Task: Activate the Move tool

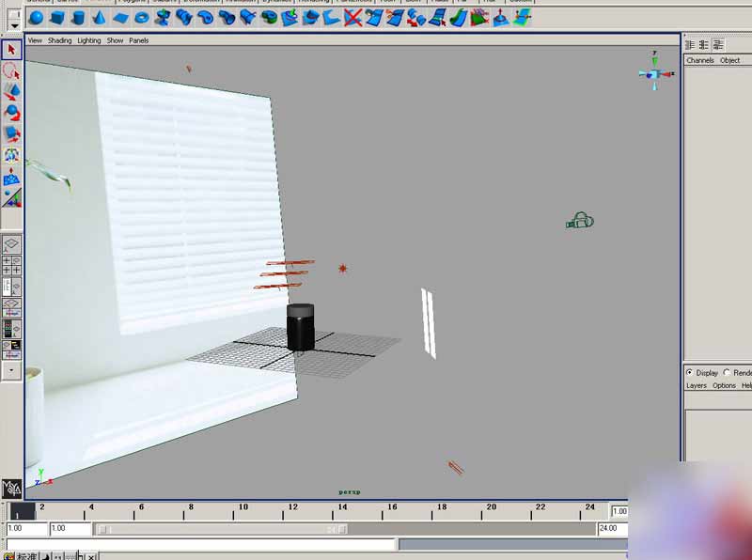Action: pyautogui.click(x=11, y=91)
